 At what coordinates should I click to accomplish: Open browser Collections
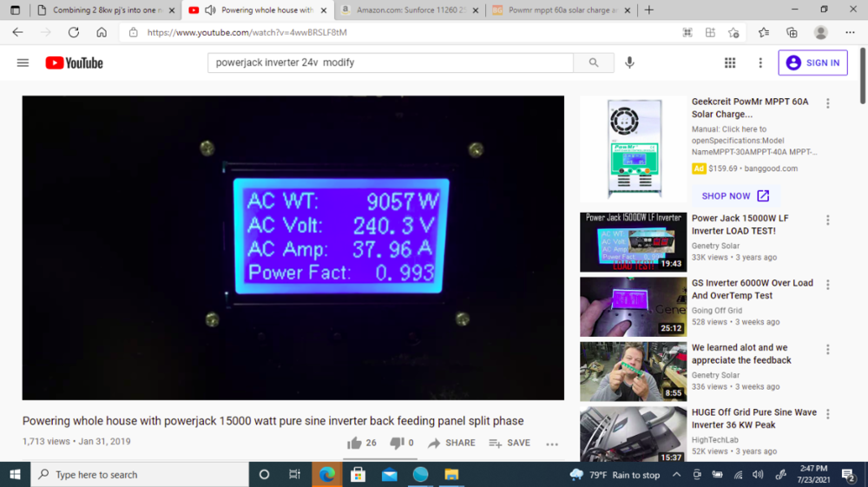792,33
